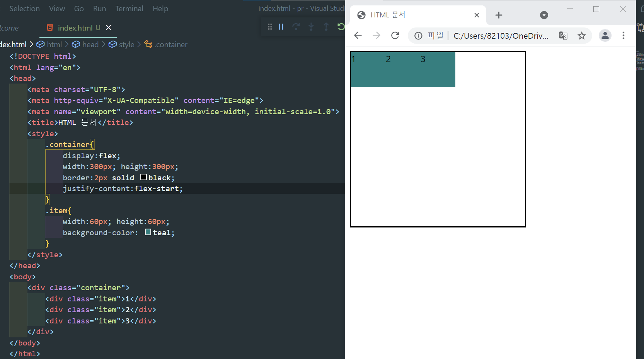
Task: Click the debug Step Over icon
Action: pyautogui.click(x=296, y=27)
